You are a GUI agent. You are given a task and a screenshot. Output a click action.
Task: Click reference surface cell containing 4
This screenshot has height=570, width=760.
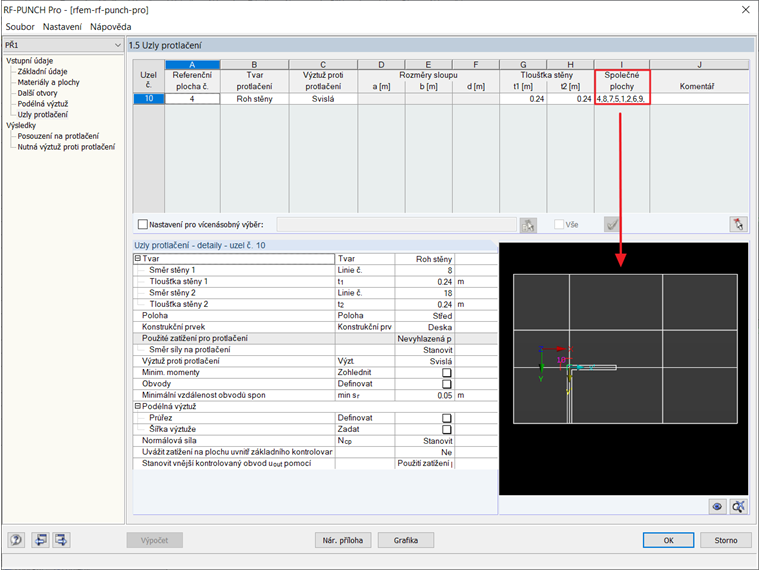(x=192, y=99)
